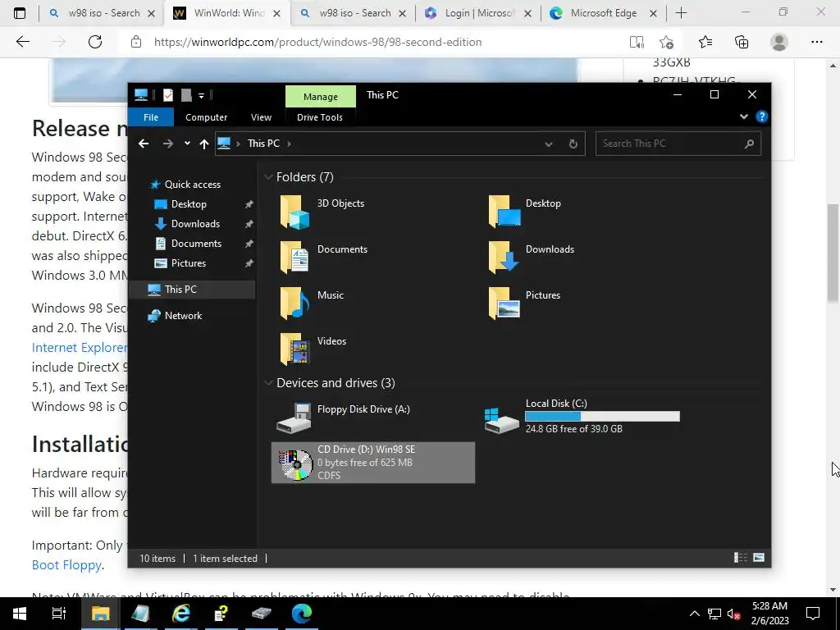Open the Documents folder icon

294,257
